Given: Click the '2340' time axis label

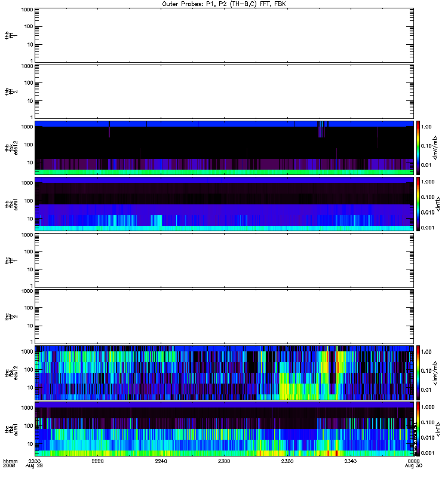Looking at the screenshot, I should 351,461.
